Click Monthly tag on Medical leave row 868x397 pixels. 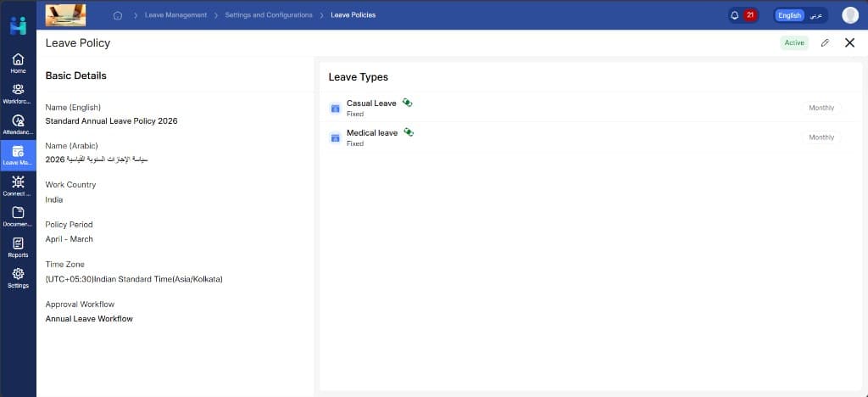coord(821,137)
